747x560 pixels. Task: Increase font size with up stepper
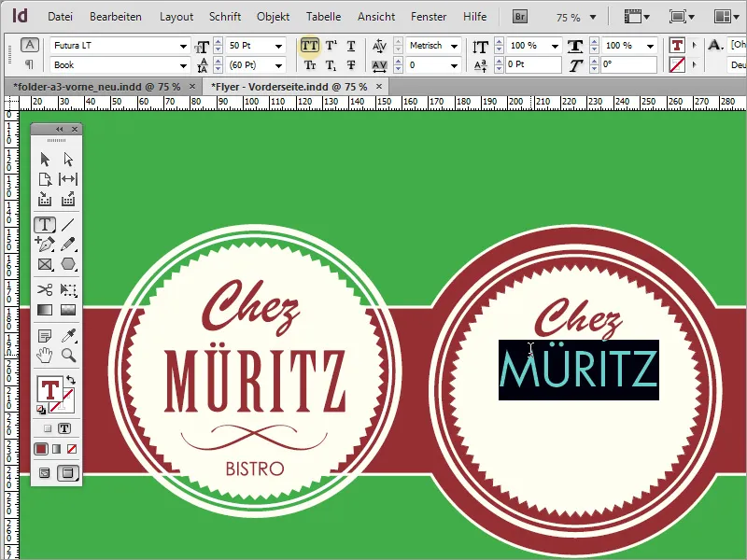[218, 42]
